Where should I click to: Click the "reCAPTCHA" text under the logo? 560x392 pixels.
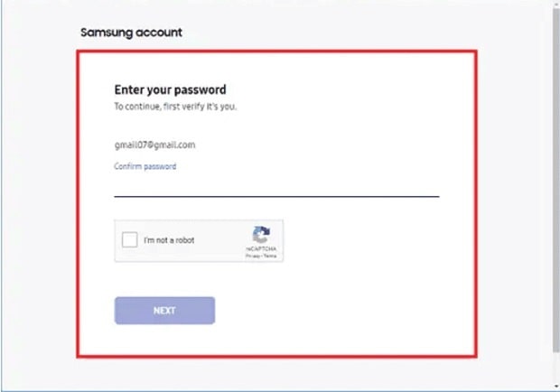coord(261,249)
